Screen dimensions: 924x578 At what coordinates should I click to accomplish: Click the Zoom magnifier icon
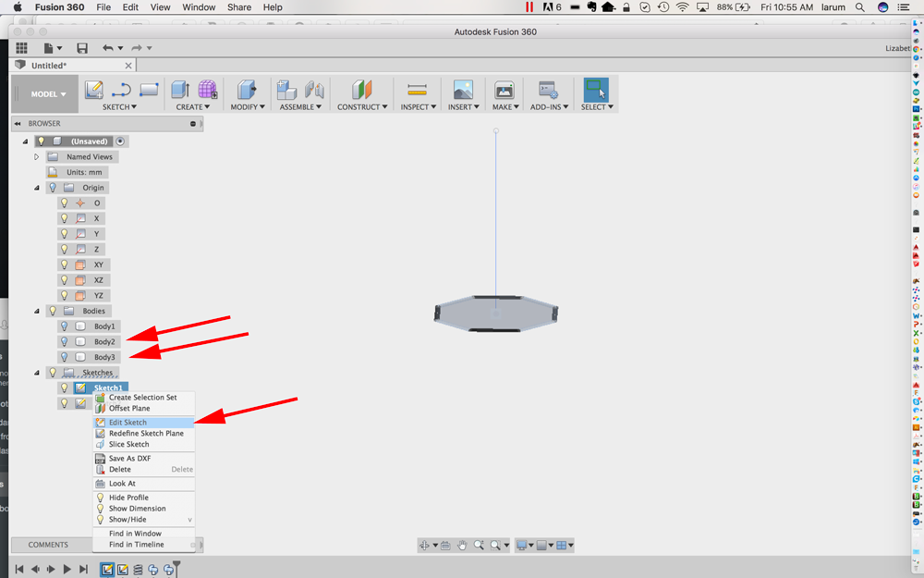click(x=479, y=546)
